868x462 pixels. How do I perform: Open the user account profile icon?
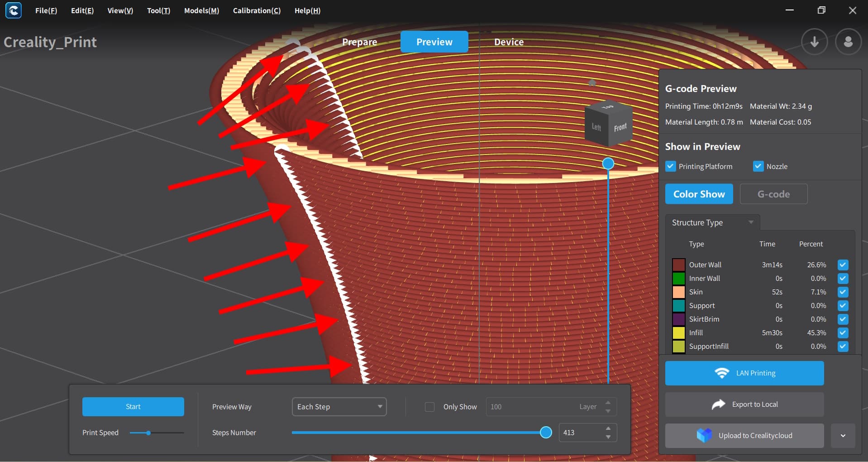click(x=848, y=42)
